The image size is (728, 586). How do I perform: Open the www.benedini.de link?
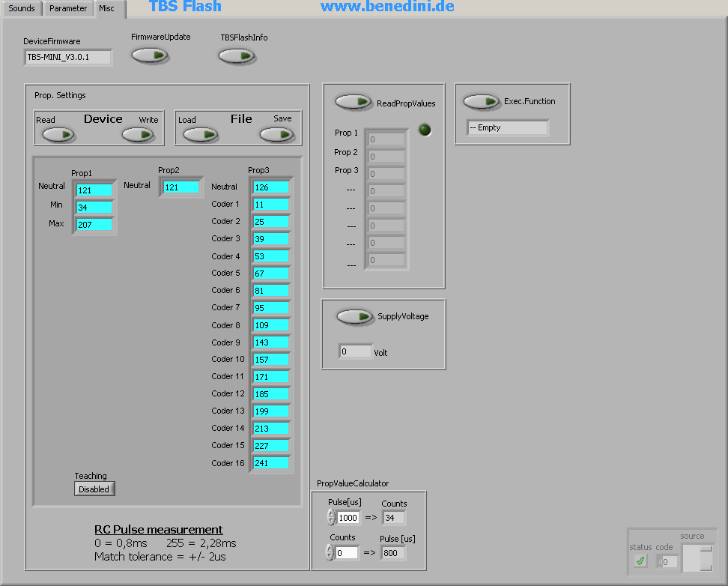(387, 7)
